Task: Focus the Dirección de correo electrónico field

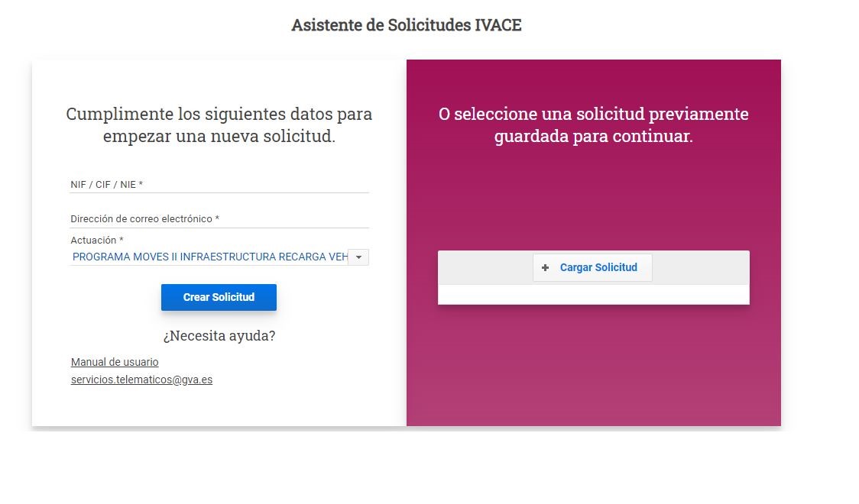Action: [219, 219]
